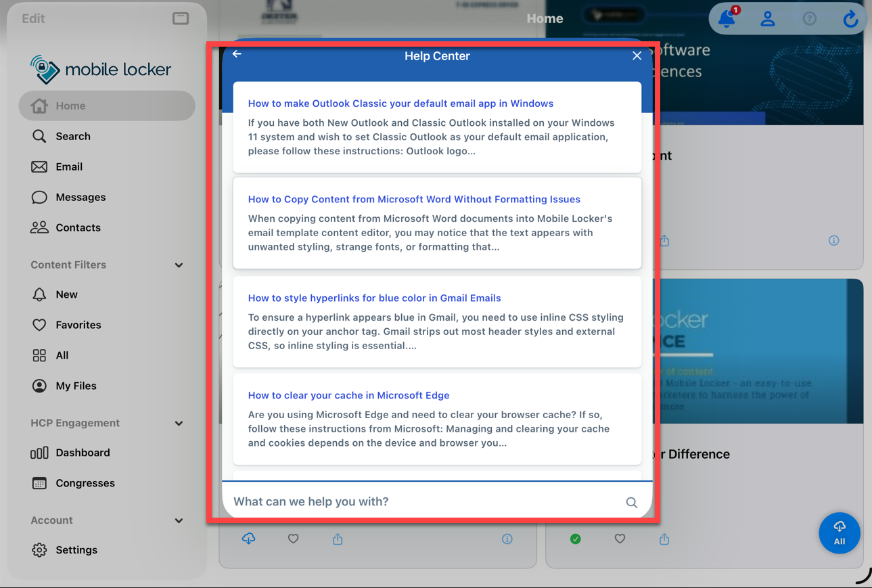Click the Gmail inline CSS summary text
The image size is (872, 588).
(x=436, y=332)
